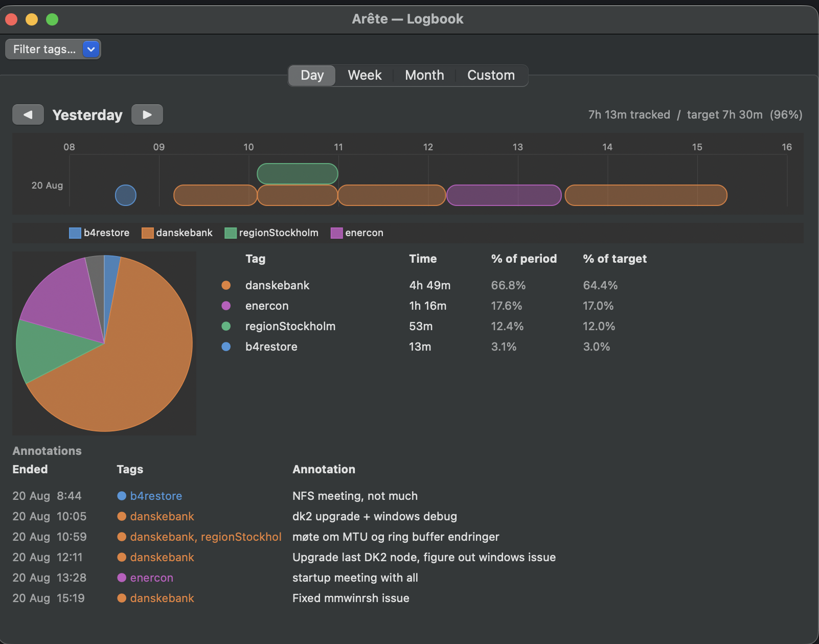Go to the previous day with the left arrow
Image resolution: width=819 pixels, height=644 pixels.
tap(28, 114)
